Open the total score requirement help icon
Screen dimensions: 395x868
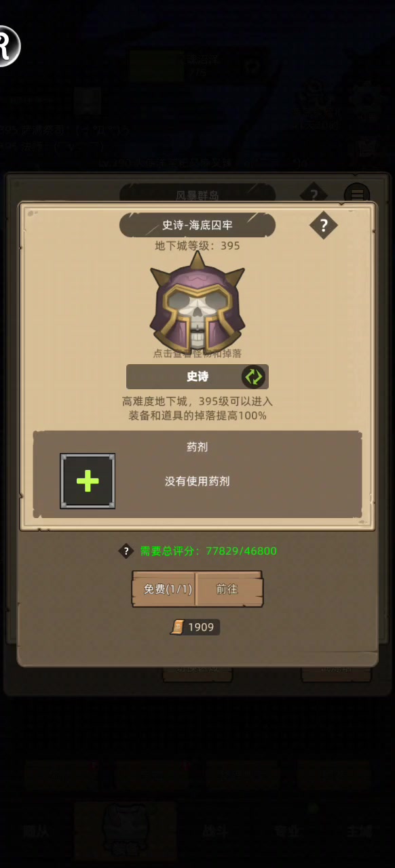[x=126, y=551]
